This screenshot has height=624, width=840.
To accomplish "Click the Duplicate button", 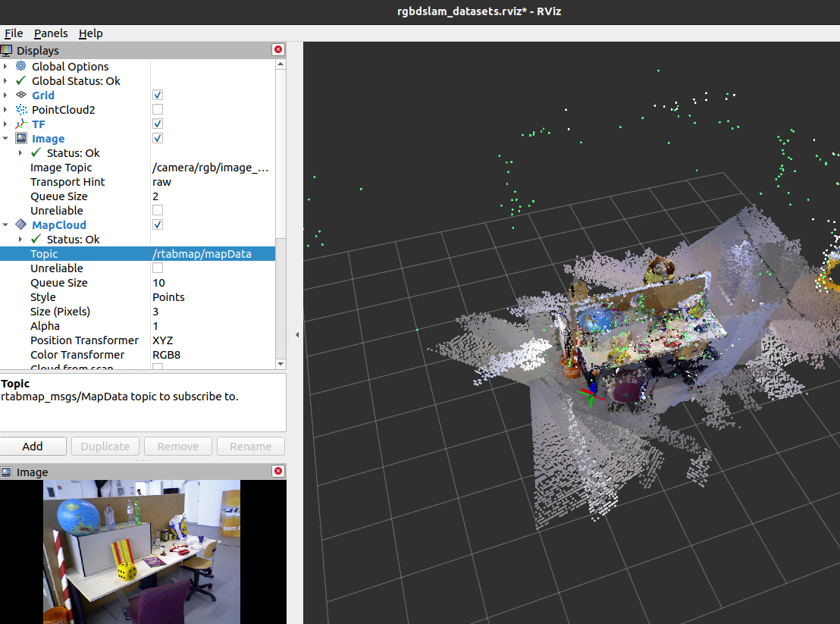I will point(105,446).
